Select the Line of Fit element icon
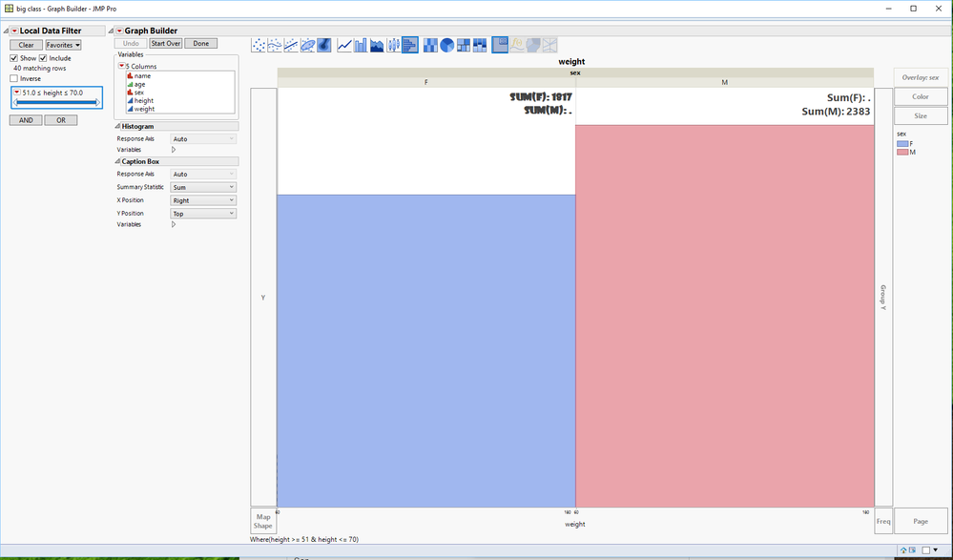Image resolution: width=953 pixels, height=560 pixels. pos(291,45)
